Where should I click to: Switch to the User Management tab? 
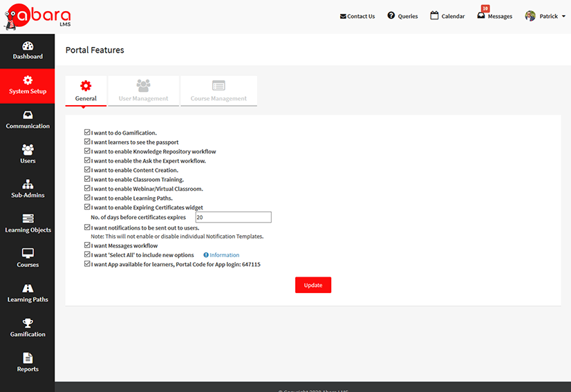tap(144, 91)
